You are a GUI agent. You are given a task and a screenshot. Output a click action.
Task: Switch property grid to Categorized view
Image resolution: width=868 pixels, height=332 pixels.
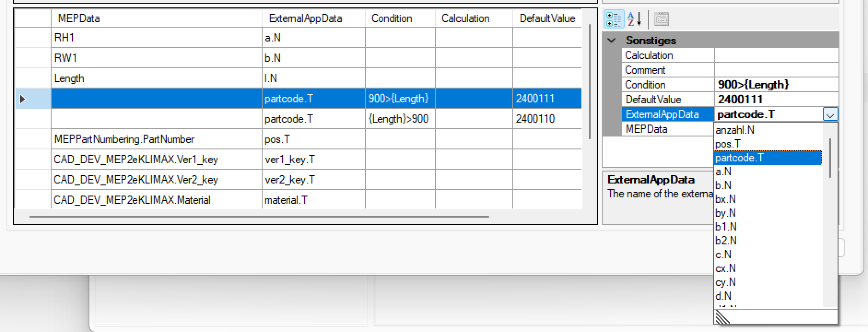pos(614,19)
